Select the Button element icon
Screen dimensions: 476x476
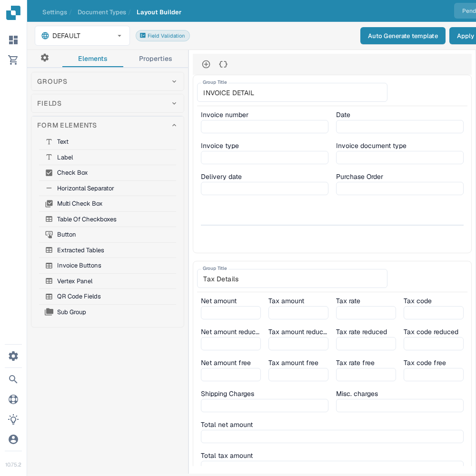(49, 235)
